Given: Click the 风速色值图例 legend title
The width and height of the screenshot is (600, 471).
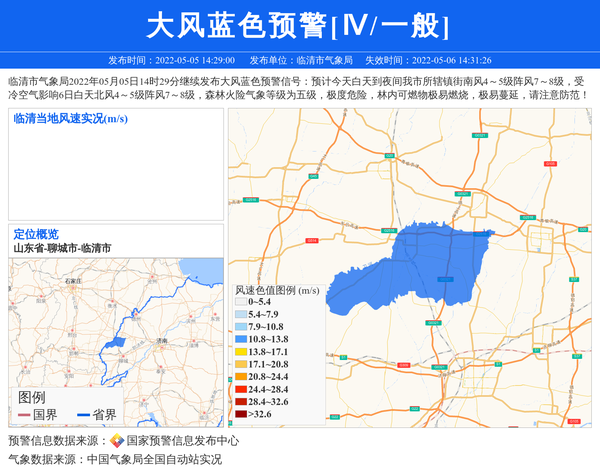Looking at the screenshot, I should pos(277,290).
